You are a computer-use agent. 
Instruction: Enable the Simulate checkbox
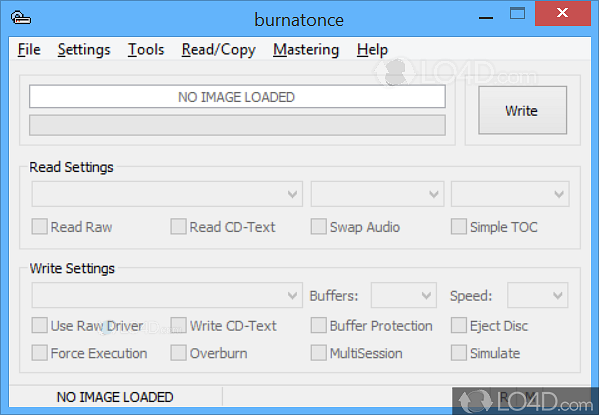click(x=459, y=353)
